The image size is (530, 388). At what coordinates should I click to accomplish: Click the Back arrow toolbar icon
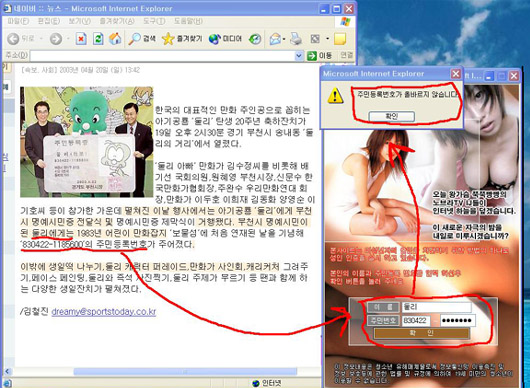13,39
